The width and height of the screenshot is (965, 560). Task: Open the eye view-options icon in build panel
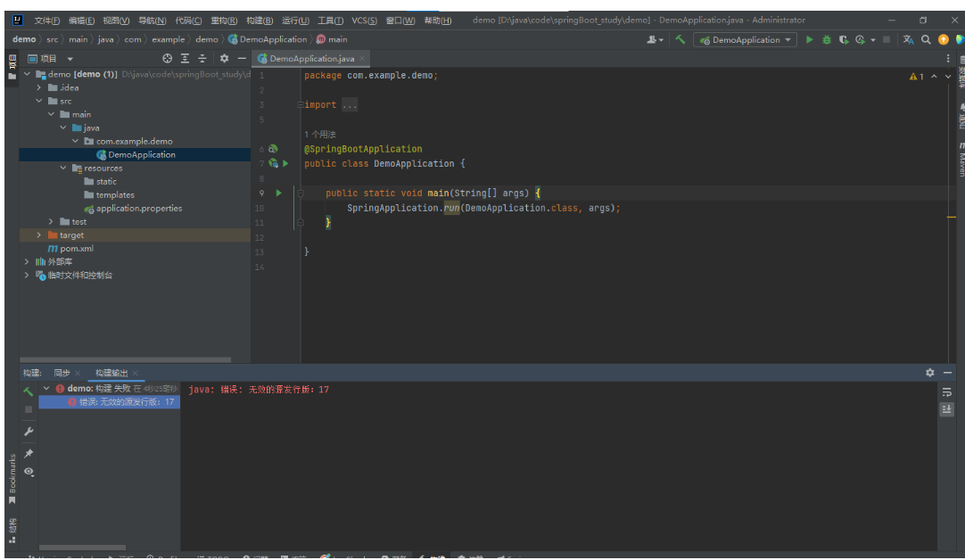29,472
